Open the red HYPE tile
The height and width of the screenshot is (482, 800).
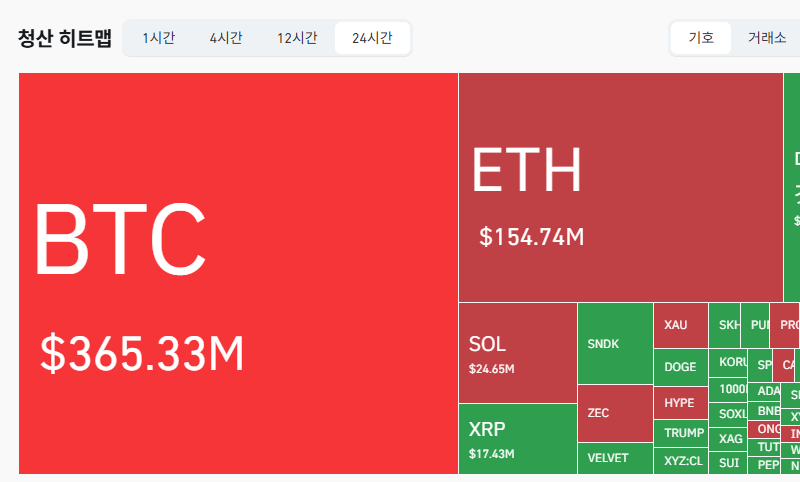pos(681,403)
